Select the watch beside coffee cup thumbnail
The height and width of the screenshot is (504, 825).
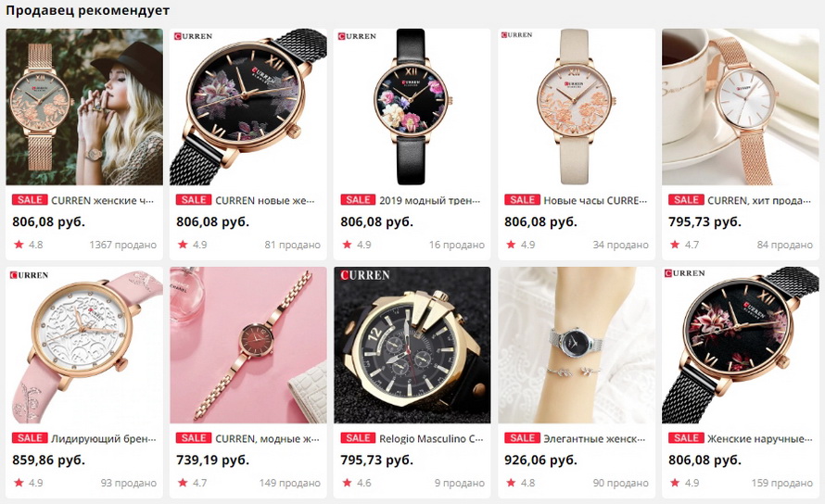tap(741, 107)
